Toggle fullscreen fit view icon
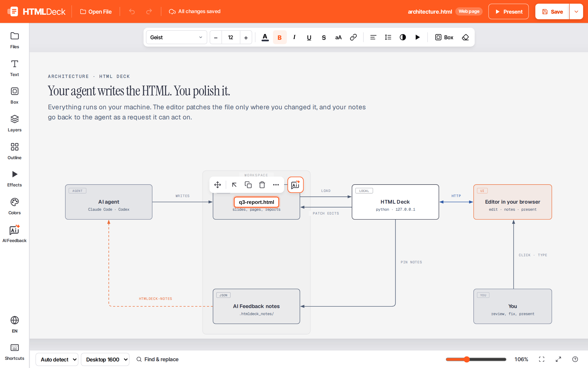This screenshot has width=588, height=368. (542, 359)
